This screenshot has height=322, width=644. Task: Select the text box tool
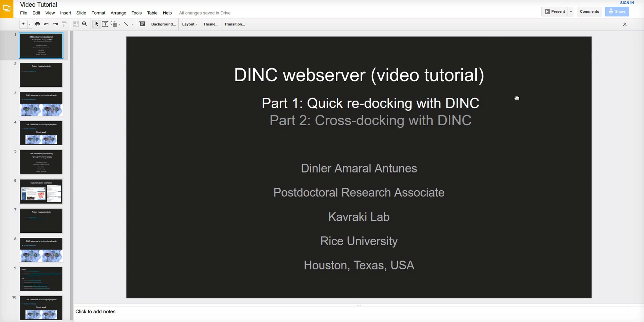(105, 24)
